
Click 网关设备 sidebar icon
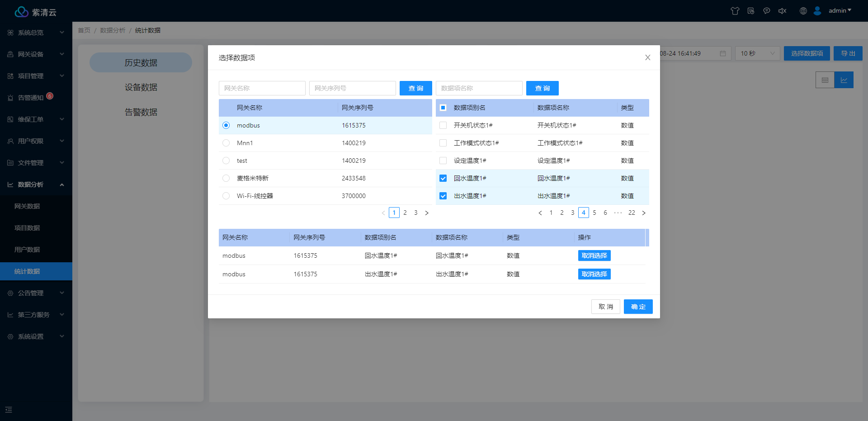tap(10, 54)
